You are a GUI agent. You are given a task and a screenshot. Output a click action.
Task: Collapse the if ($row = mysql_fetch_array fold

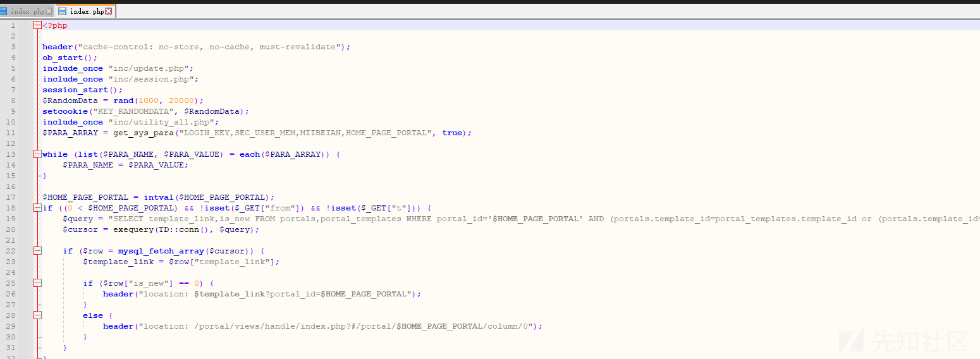37,251
